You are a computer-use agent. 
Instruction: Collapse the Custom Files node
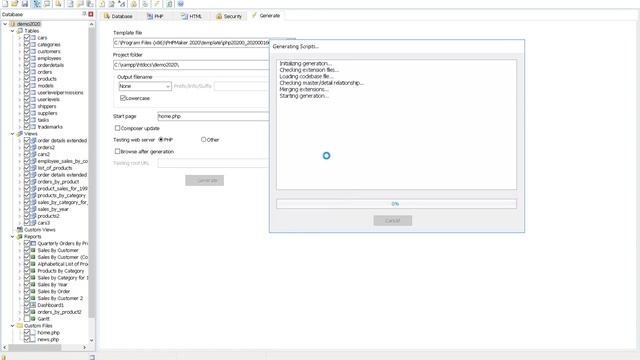12,326
